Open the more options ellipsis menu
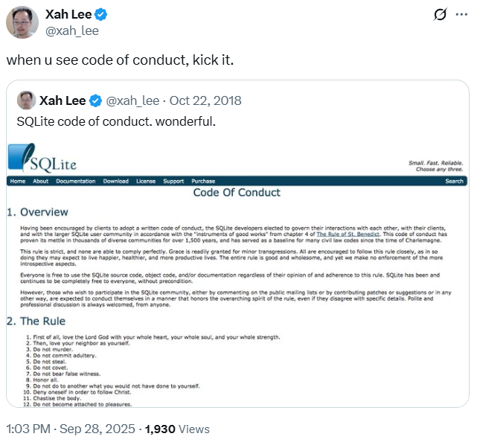Image resolution: width=477 pixels, height=448 pixels. point(463,15)
